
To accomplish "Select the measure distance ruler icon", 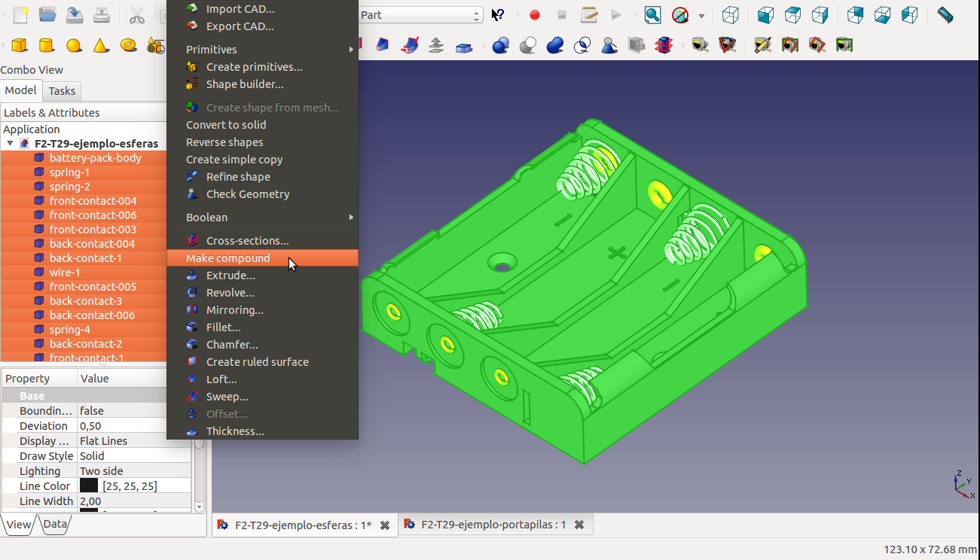I will (945, 15).
